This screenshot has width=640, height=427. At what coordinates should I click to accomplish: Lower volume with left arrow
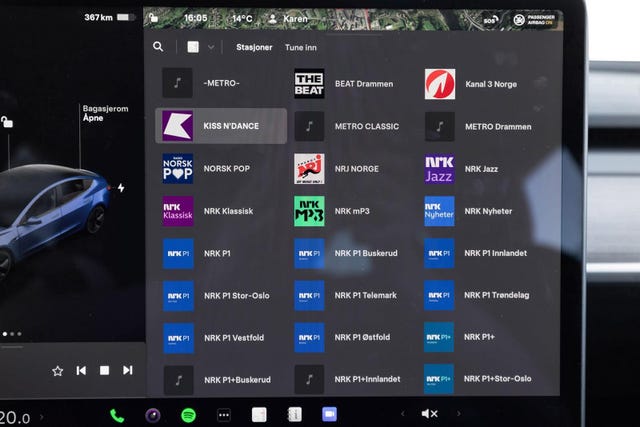402,414
